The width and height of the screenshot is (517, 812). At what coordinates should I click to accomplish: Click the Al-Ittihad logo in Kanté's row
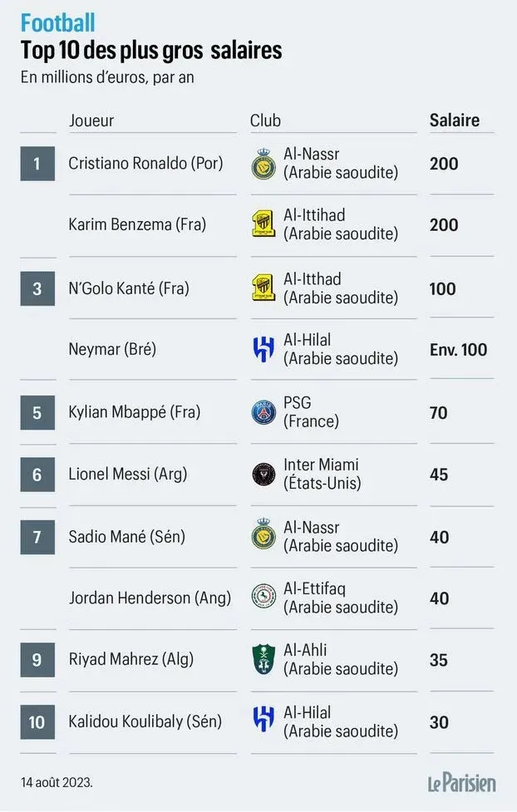pos(263,288)
